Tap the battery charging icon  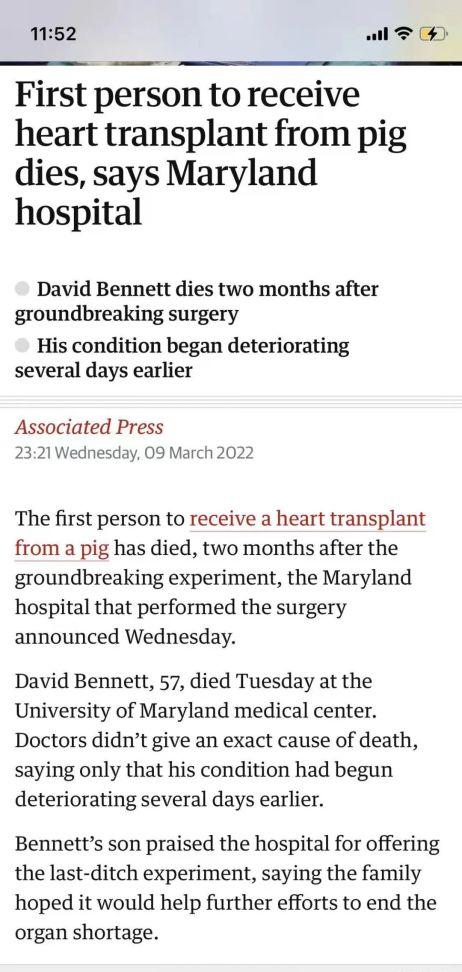tap(433, 33)
